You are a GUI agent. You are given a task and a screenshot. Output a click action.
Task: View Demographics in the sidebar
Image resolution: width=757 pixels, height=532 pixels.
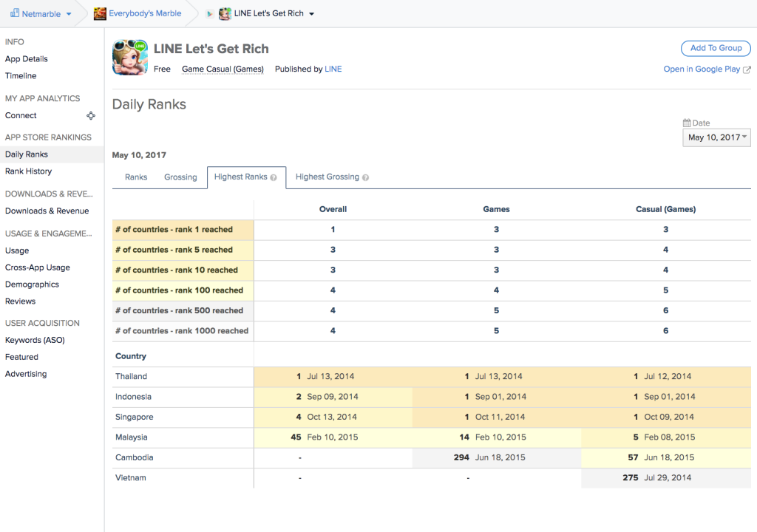pyautogui.click(x=32, y=284)
